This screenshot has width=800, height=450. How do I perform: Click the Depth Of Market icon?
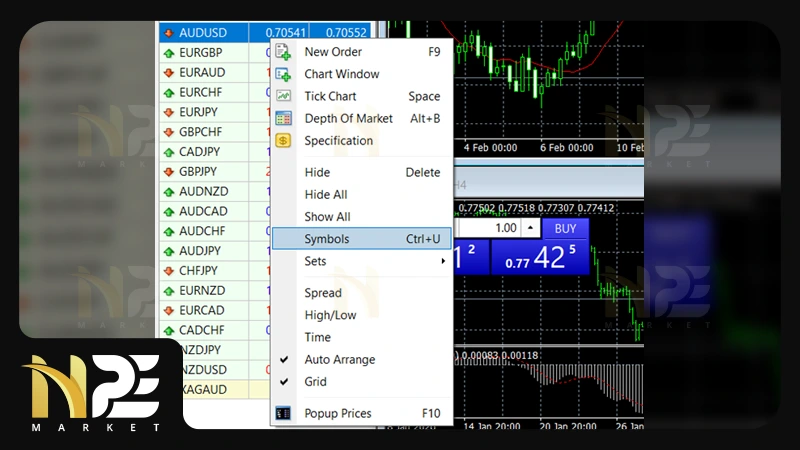pyautogui.click(x=283, y=118)
